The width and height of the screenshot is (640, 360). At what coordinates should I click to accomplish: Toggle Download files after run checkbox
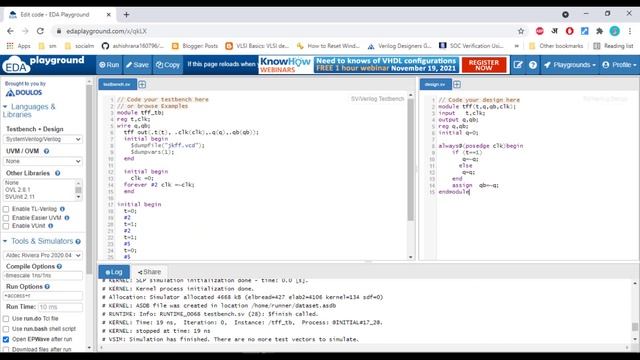(x=6, y=349)
